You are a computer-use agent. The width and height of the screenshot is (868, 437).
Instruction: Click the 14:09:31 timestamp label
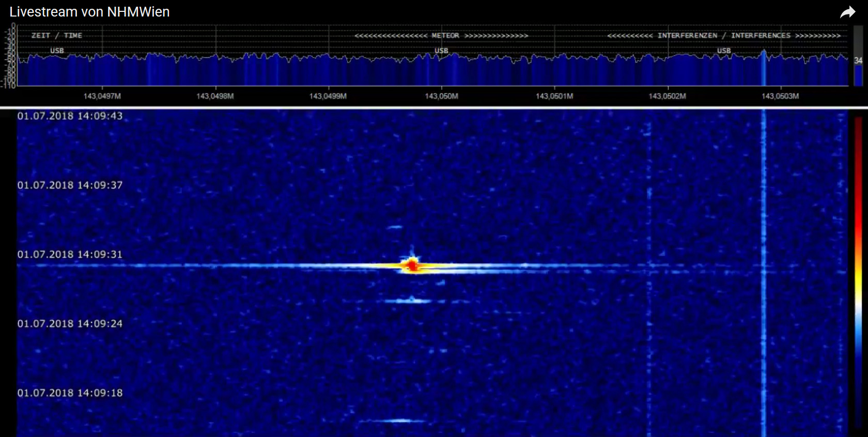click(70, 255)
